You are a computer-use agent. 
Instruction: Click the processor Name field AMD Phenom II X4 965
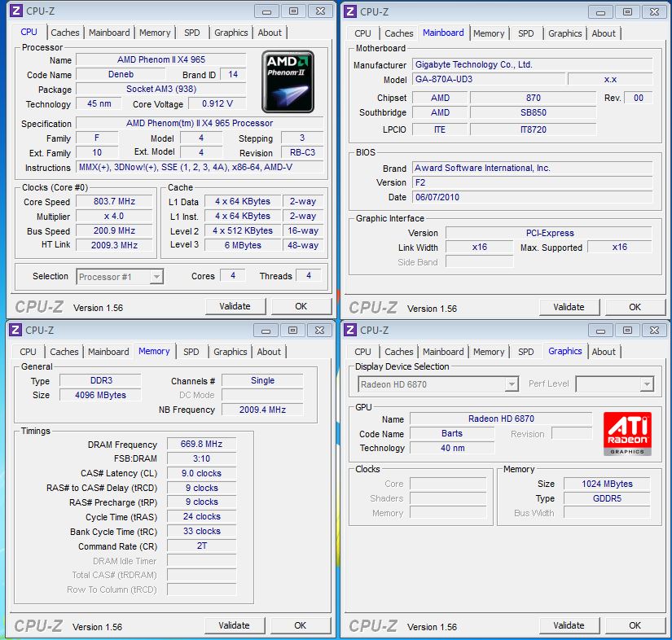[161, 59]
